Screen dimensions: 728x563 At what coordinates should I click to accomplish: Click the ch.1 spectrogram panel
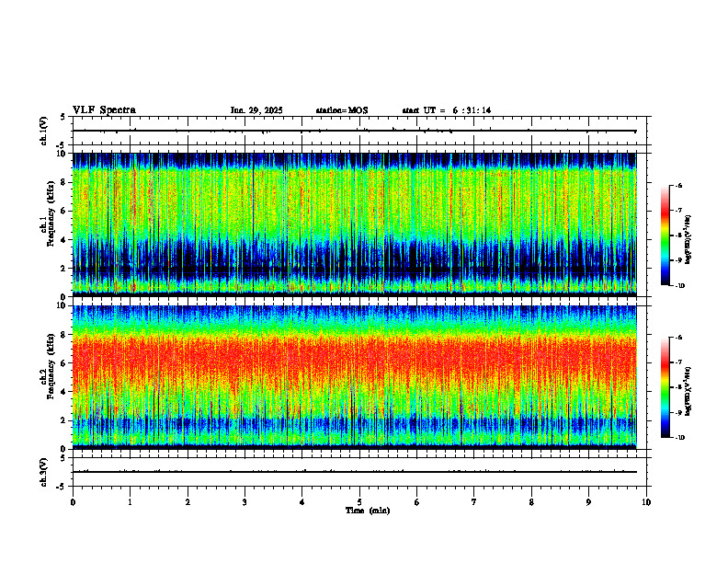click(355, 224)
